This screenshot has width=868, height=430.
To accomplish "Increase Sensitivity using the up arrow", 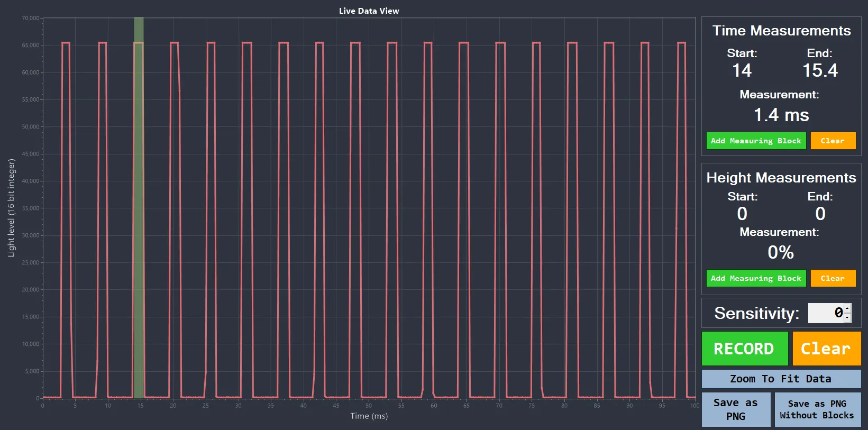I will pyautogui.click(x=847, y=308).
